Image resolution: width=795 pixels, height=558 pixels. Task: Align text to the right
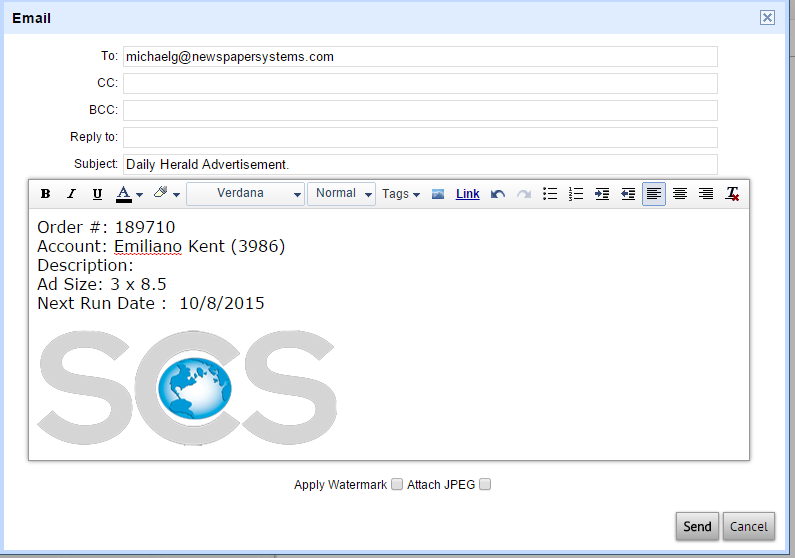(x=706, y=194)
